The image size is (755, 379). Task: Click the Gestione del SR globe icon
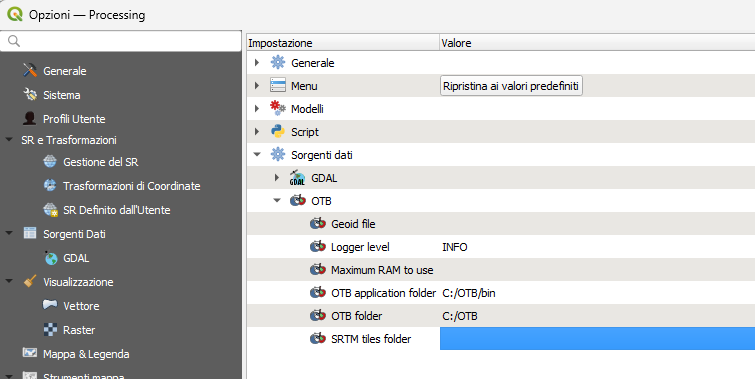(x=50, y=161)
